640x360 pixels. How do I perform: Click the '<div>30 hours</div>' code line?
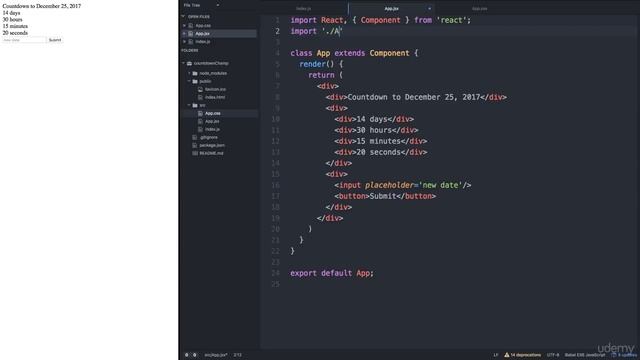[376, 130]
